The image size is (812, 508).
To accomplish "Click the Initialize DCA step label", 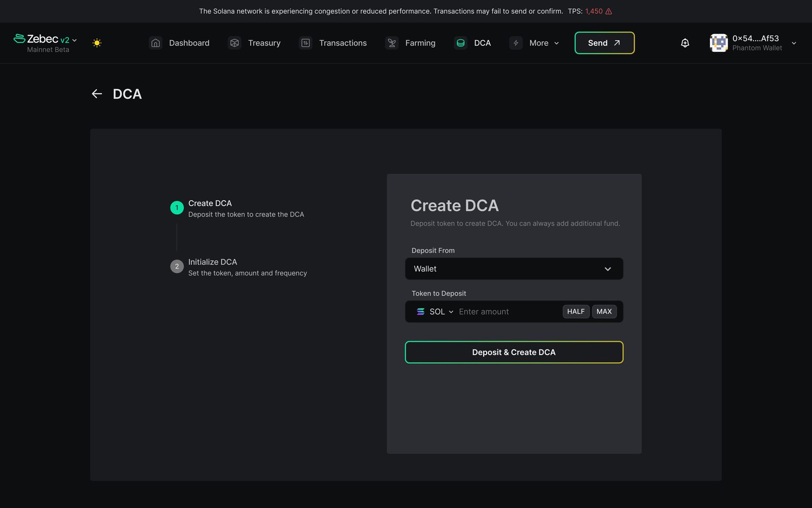I will pyautogui.click(x=213, y=262).
